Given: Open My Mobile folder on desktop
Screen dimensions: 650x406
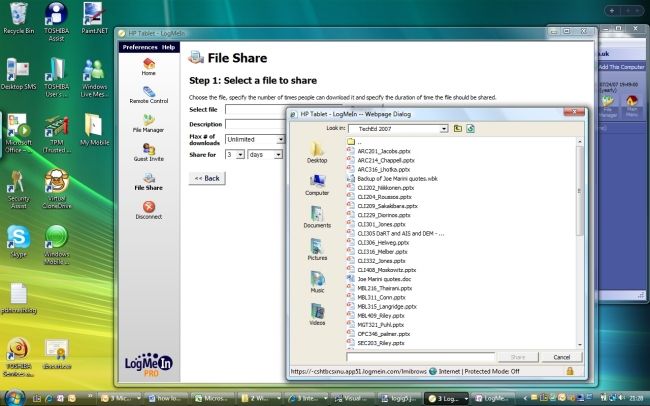Looking at the screenshot, I should (x=95, y=129).
